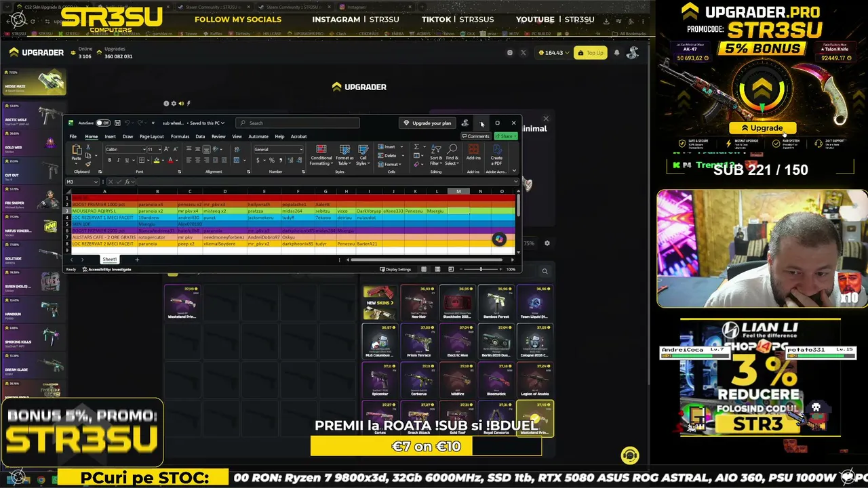Open the Delete cells dropdown

tap(390, 155)
